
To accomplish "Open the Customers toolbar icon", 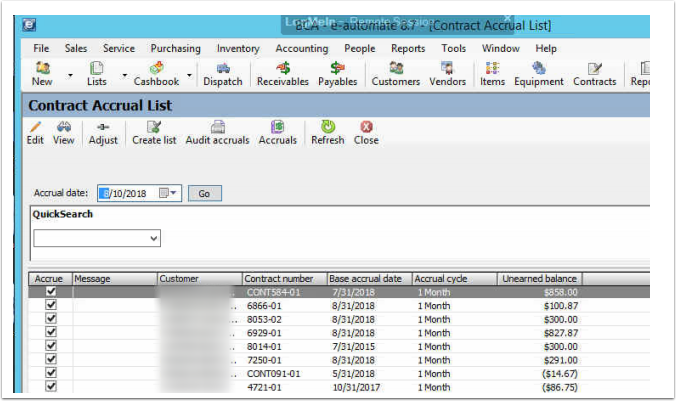I will [396, 74].
